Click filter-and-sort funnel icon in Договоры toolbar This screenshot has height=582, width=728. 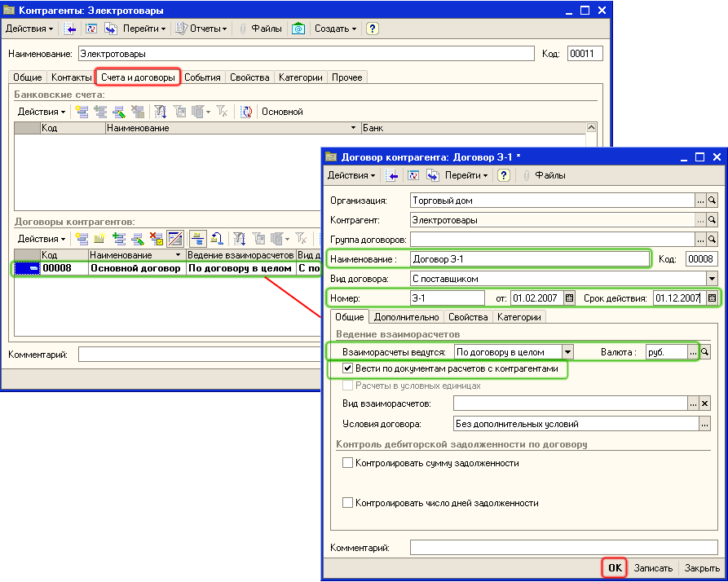[x=239, y=239]
